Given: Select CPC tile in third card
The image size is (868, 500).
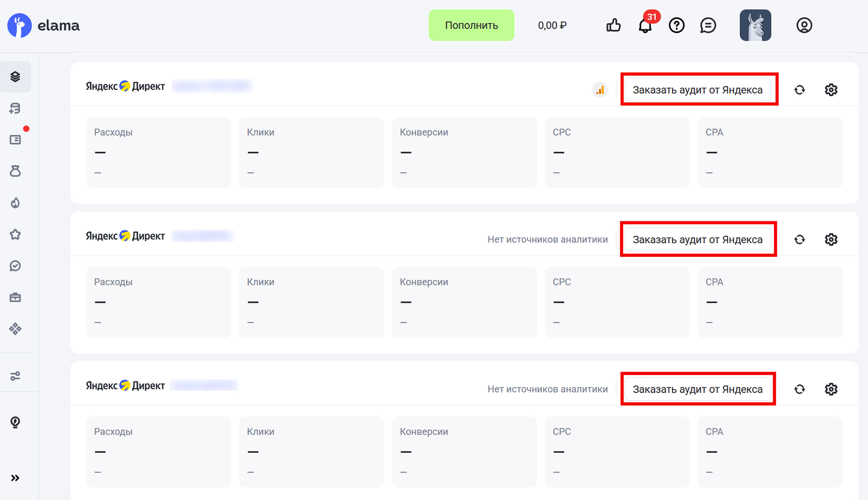Looking at the screenshot, I should pos(617,452).
